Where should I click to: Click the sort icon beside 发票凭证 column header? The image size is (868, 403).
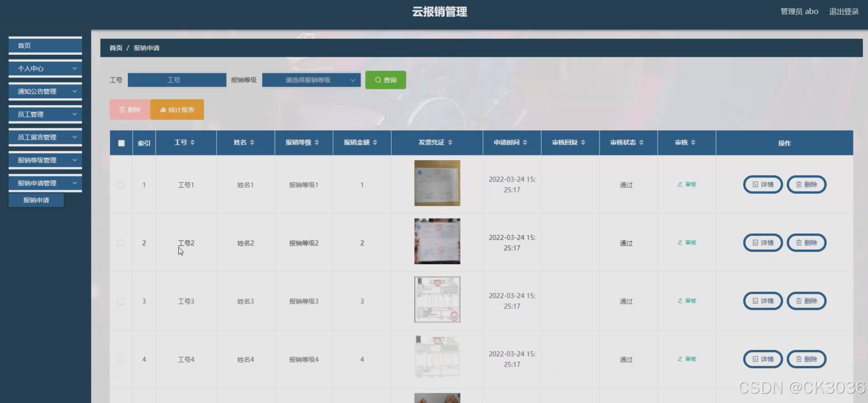(x=450, y=142)
